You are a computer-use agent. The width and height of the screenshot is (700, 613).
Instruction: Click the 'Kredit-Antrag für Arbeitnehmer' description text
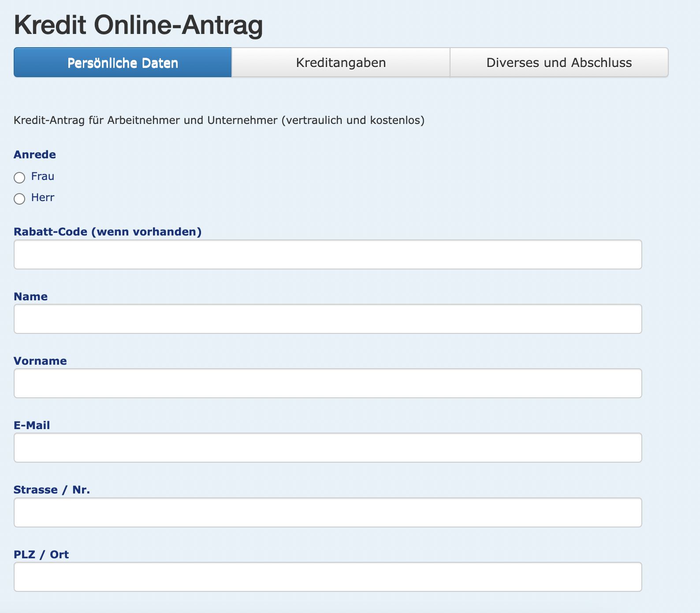[x=219, y=120]
